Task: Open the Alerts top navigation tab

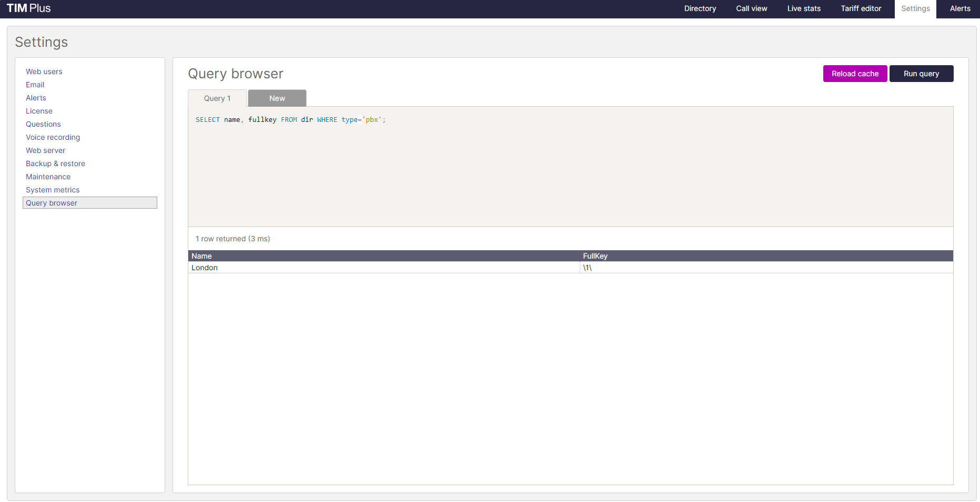Action: pyautogui.click(x=959, y=8)
